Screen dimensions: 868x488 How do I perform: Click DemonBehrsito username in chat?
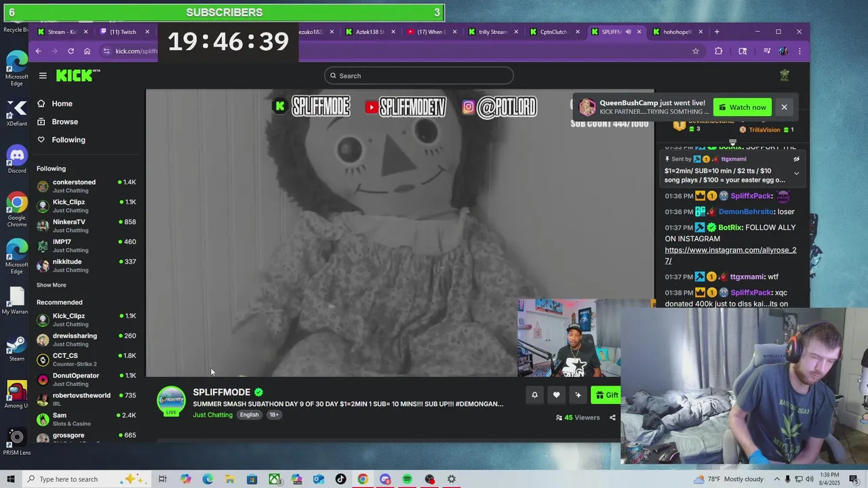click(746, 211)
